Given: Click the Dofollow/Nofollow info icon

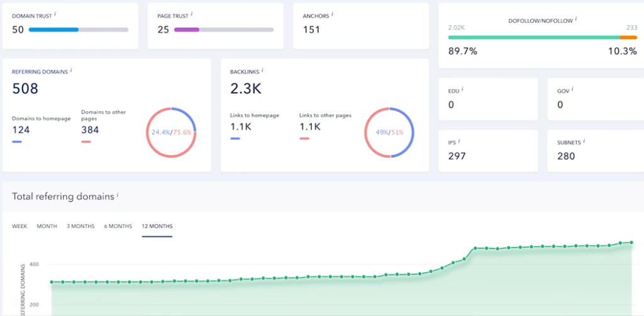Looking at the screenshot, I should point(576,18).
